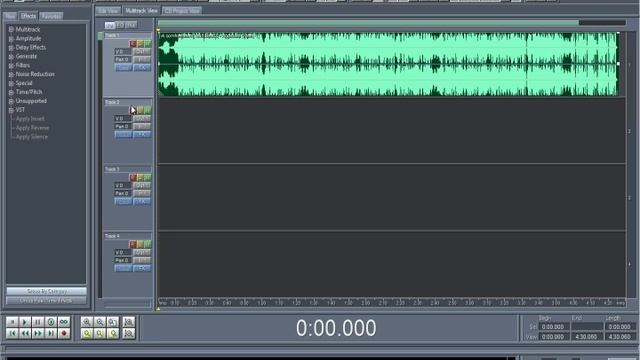Click the Zoom Out Horizontally magnifier
Viewport: 640px width, 360px height.
(100, 322)
